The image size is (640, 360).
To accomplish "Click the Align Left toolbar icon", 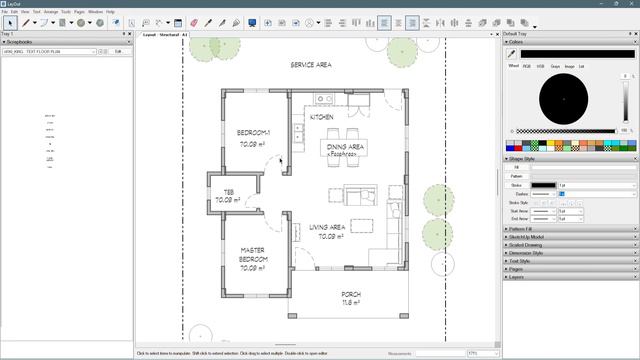I will (x=328, y=23).
